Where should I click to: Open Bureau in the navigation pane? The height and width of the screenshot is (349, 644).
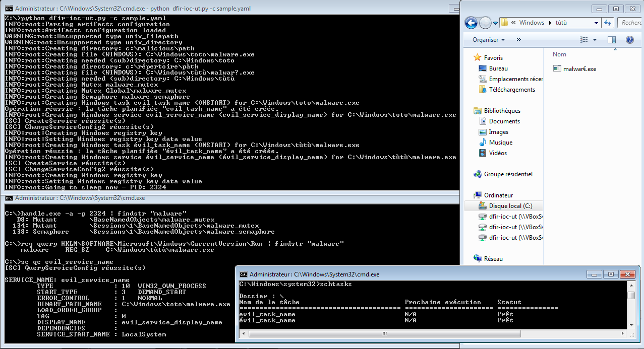point(493,68)
